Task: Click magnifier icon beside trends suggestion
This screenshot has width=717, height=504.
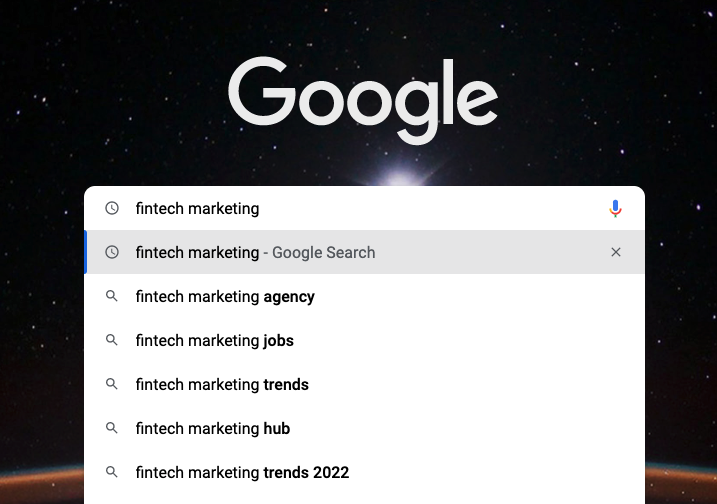Action: click(x=112, y=384)
